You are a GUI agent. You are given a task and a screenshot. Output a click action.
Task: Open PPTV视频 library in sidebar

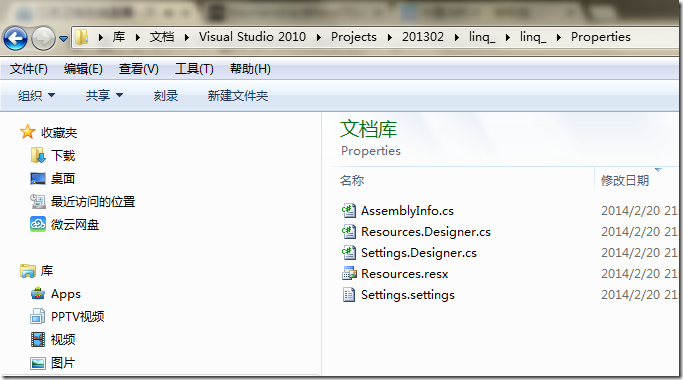pyautogui.click(x=78, y=317)
